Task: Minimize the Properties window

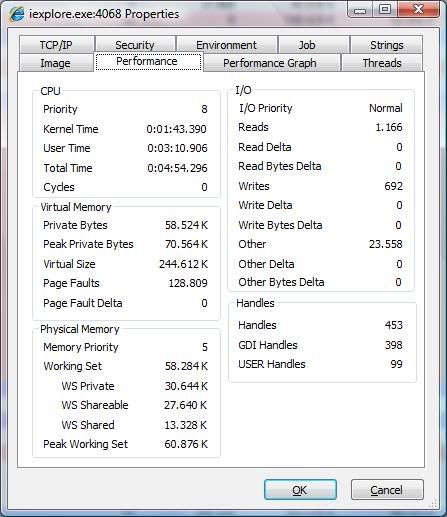Action: pyautogui.click(x=360, y=10)
